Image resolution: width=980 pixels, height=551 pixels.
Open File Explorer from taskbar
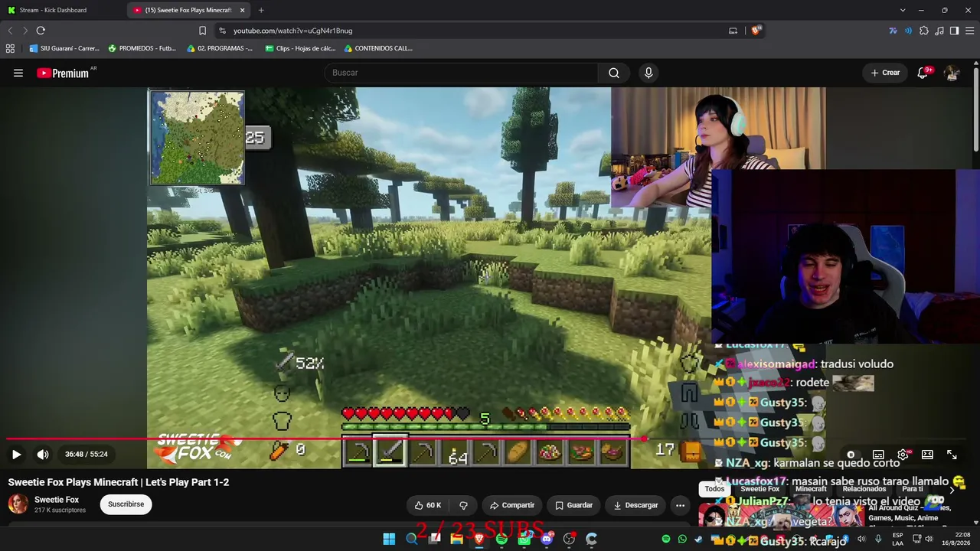point(456,540)
